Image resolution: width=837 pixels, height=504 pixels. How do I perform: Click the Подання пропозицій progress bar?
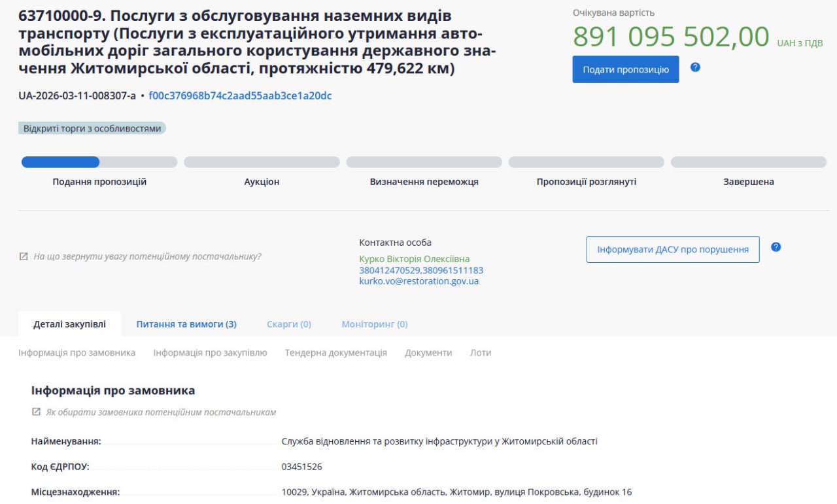[99, 162]
